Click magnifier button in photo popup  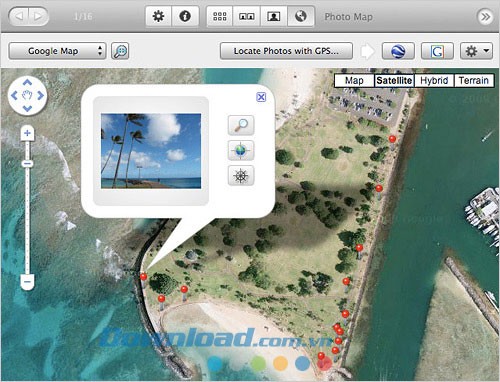(241, 125)
